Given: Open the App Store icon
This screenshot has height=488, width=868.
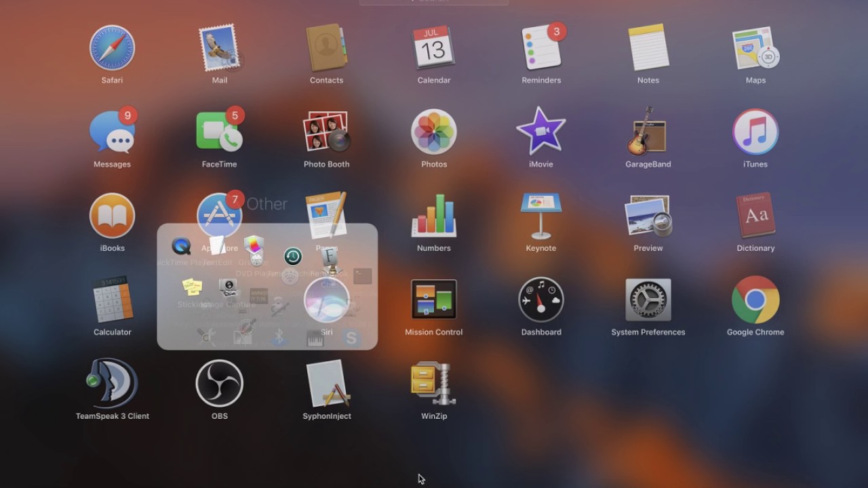Looking at the screenshot, I should [220, 216].
